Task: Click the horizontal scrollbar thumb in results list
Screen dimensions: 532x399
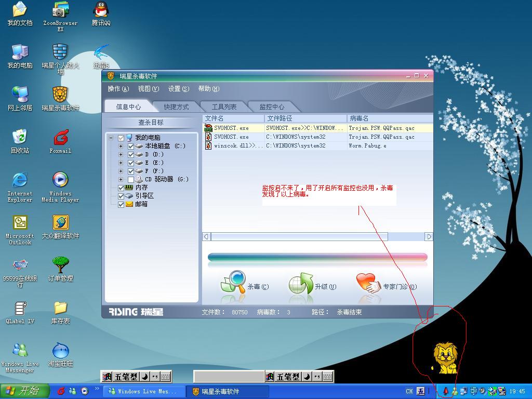Action: point(299,236)
